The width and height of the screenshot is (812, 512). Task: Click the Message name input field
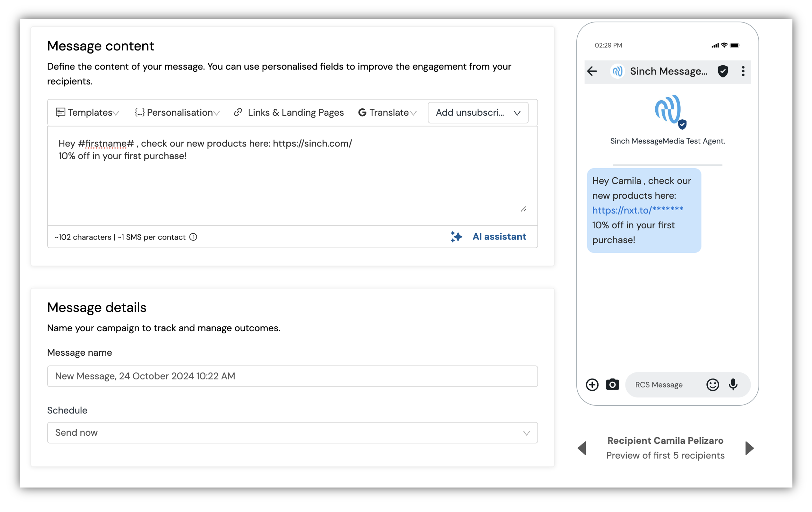292,376
